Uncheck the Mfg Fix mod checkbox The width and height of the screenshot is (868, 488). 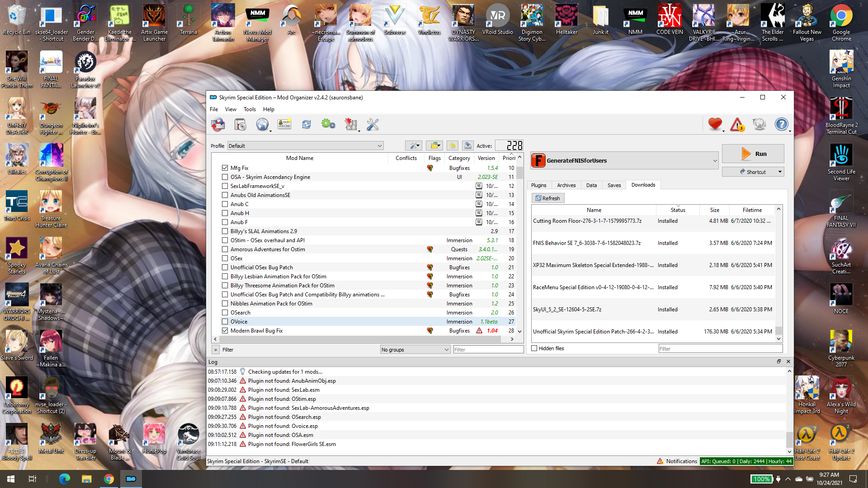coord(225,168)
